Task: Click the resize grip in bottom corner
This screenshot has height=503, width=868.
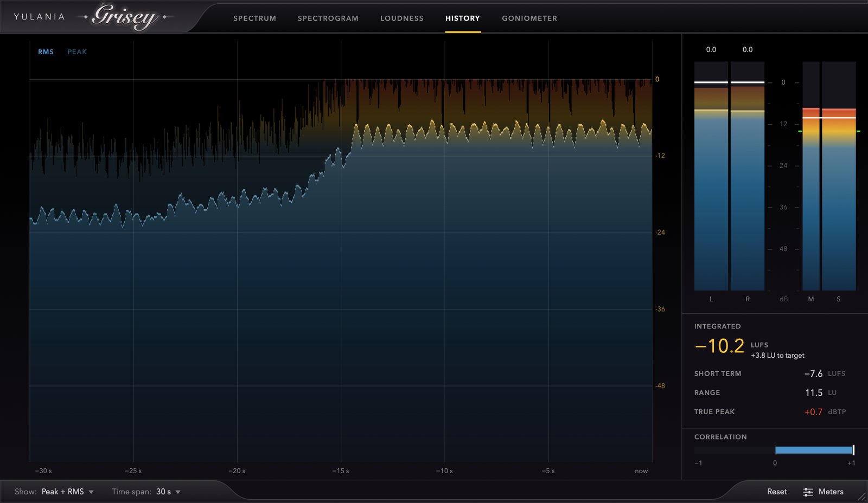Action: 861,496
